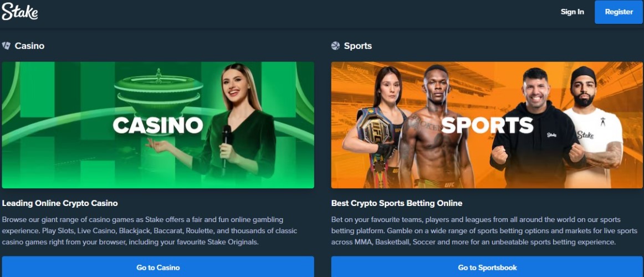The width and height of the screenshot is (644, 277).
Task: Click the Stake logo on the white t-shirt
Action: click(585, 134)
